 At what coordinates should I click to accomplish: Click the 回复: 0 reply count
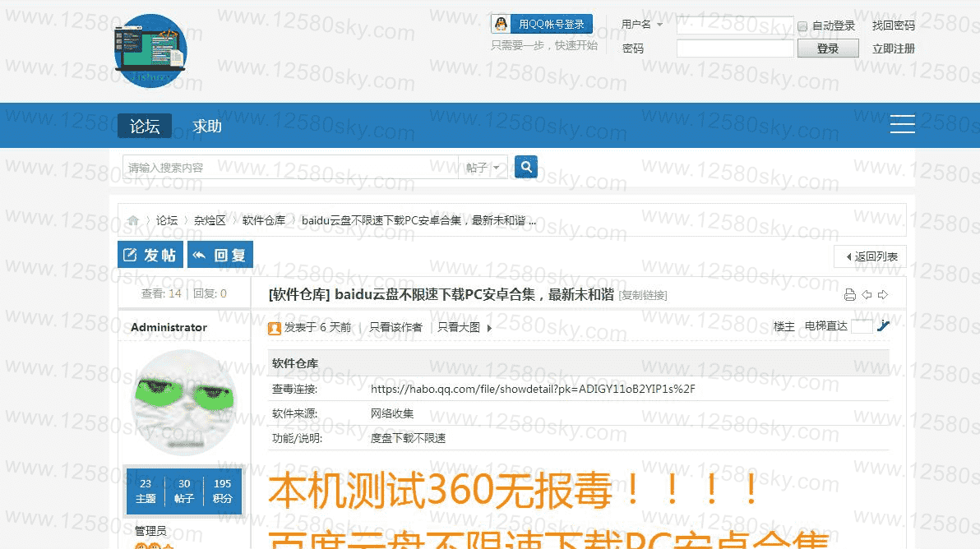tap(210, 293)
